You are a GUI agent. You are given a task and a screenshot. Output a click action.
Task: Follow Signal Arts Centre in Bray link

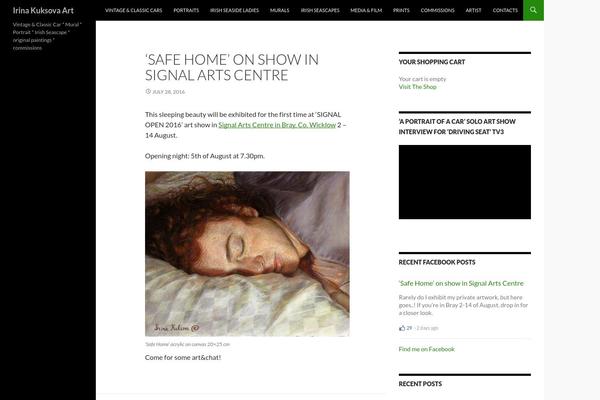277,125
